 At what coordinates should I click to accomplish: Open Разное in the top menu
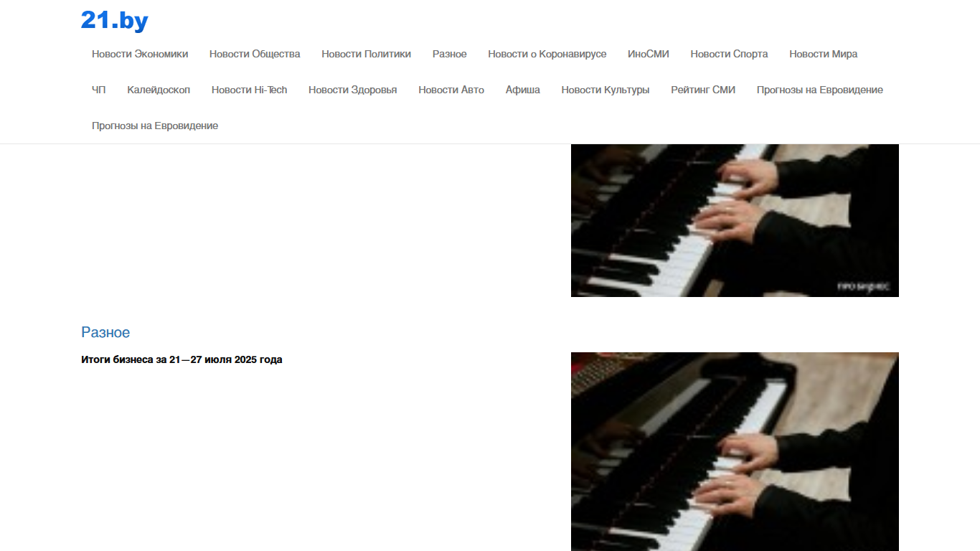tap(450, 54)
